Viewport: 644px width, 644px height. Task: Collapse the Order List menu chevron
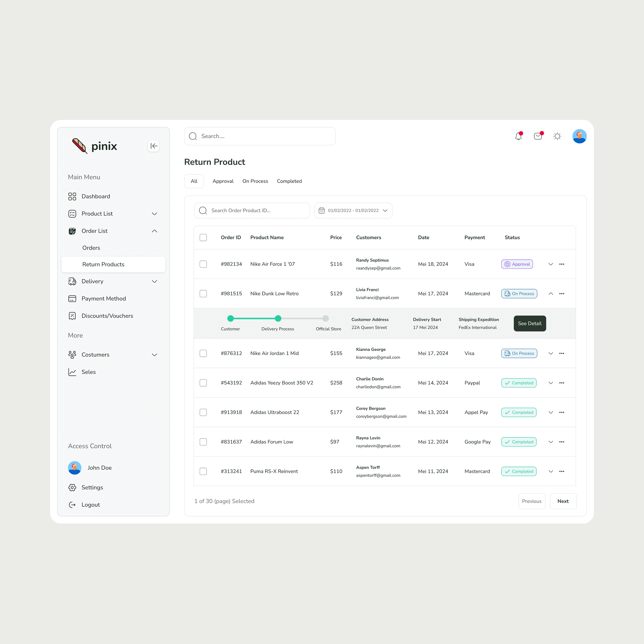click(x=154, y=231)
